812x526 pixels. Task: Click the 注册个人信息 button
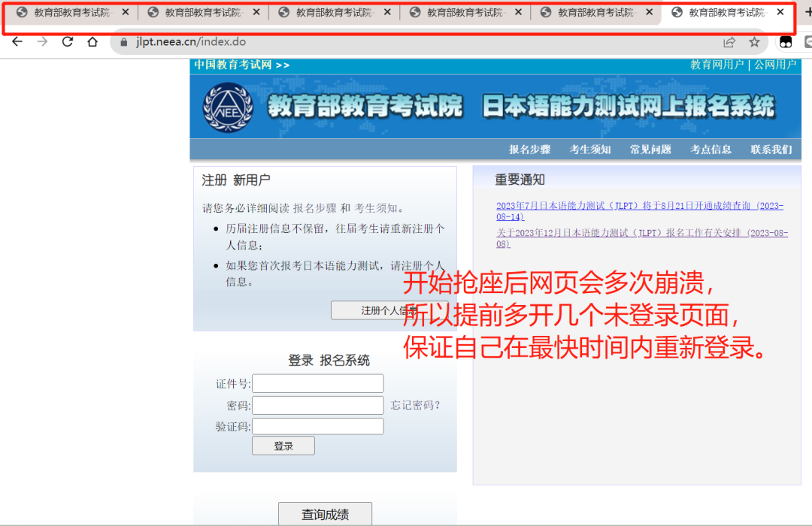coord(389,310)
